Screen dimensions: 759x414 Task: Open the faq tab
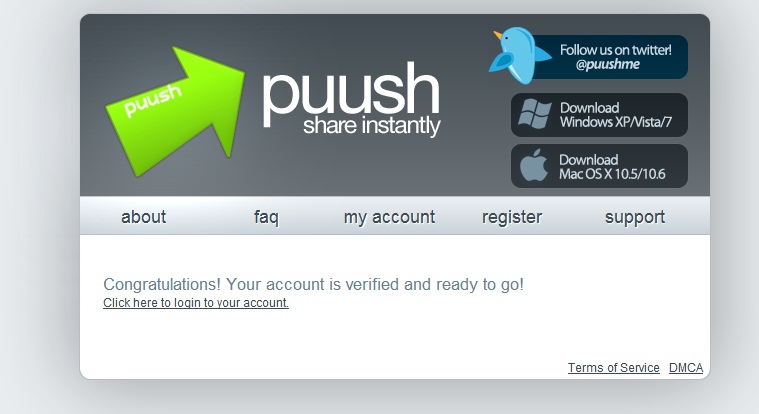[x=266, y=217]
